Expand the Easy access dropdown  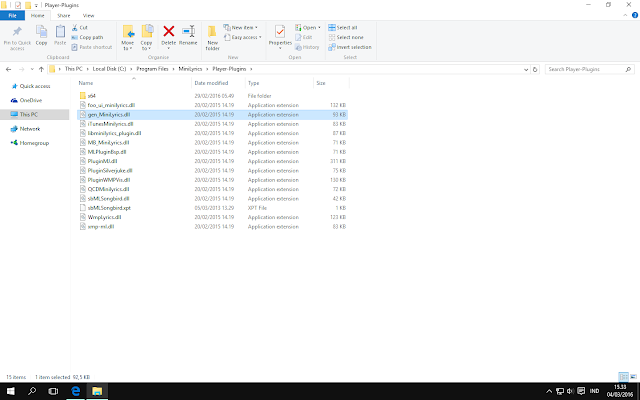[243, 37]
